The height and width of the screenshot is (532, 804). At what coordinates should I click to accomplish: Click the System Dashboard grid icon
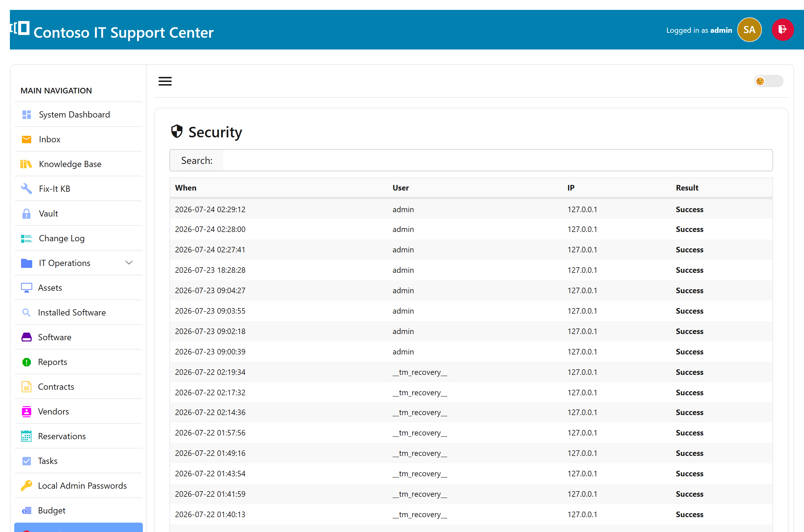pyautogui.click(x=27, y=115)
